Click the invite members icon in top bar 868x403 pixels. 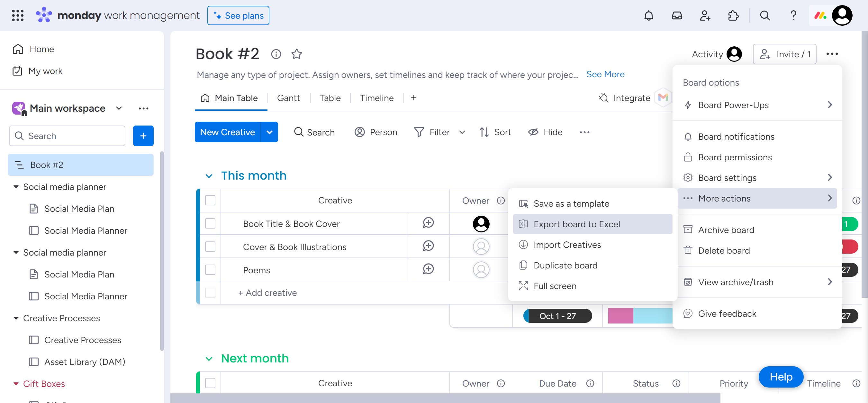[x=705, y=15]
